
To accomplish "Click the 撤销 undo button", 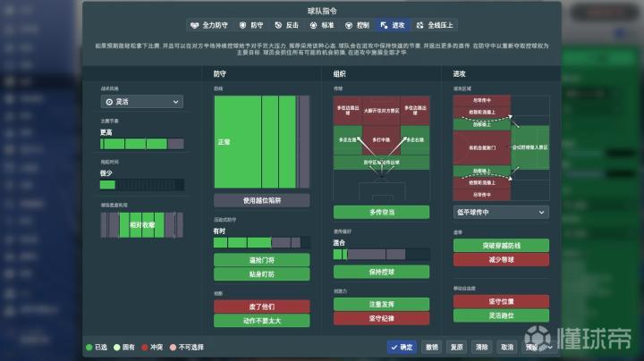I will point(432,347).
